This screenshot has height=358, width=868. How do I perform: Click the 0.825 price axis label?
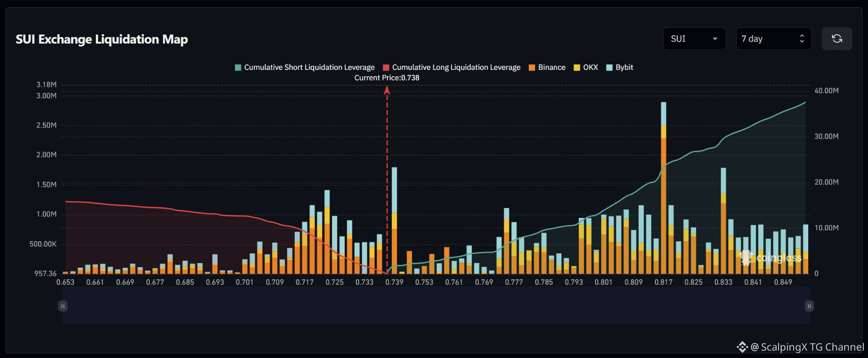[x=693, y=282]
